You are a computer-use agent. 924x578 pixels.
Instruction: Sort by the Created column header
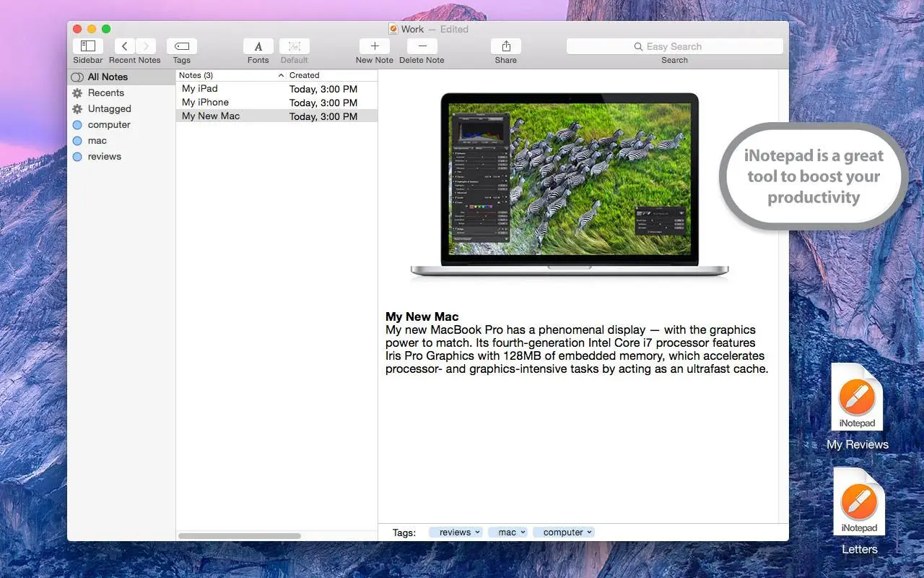pos(332,75)
